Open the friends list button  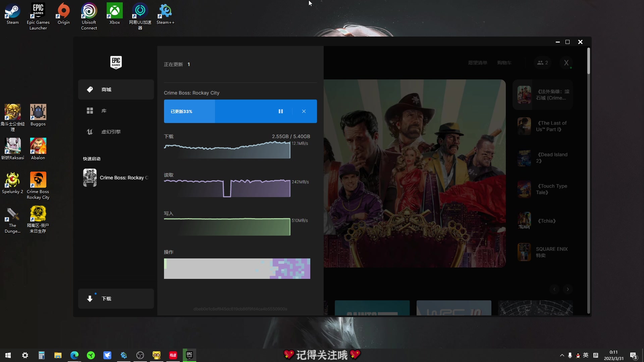click(x=542, y=63)
